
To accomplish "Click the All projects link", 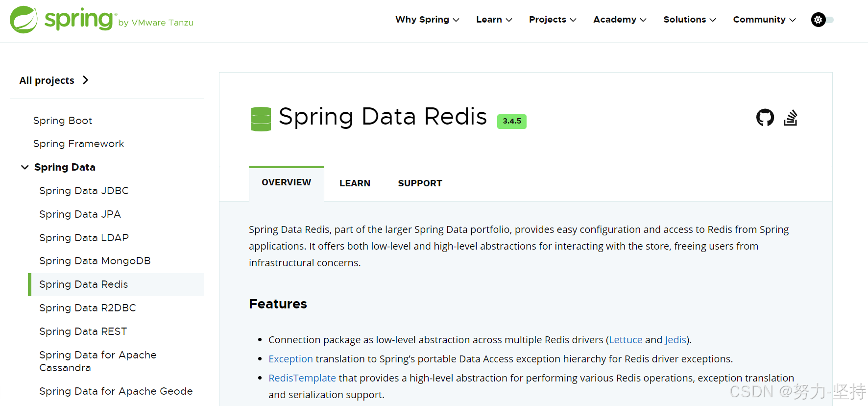I will [x=47, y=80].
